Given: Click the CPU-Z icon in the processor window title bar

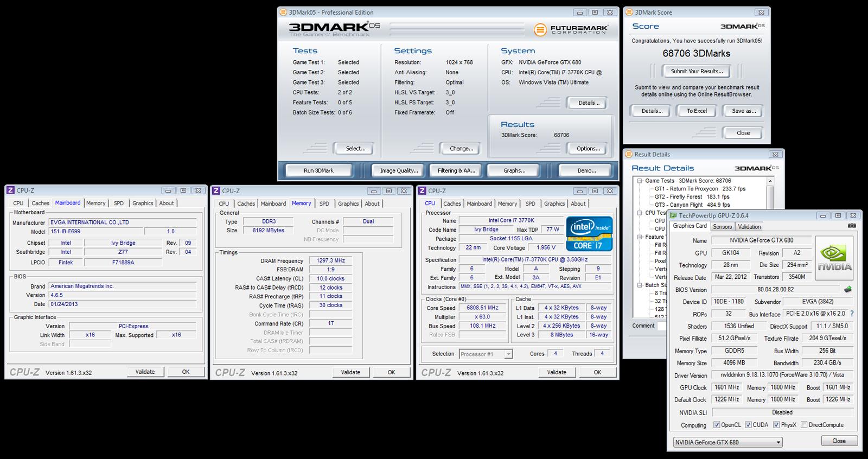Looking at the screenshot, I should [x=422, y=190].
